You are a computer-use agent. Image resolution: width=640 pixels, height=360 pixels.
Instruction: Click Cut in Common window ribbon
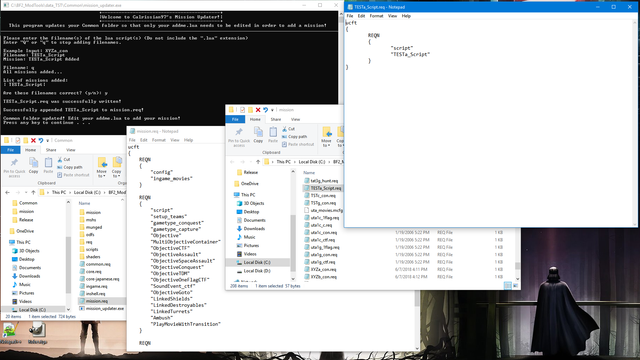pos(64,159)
